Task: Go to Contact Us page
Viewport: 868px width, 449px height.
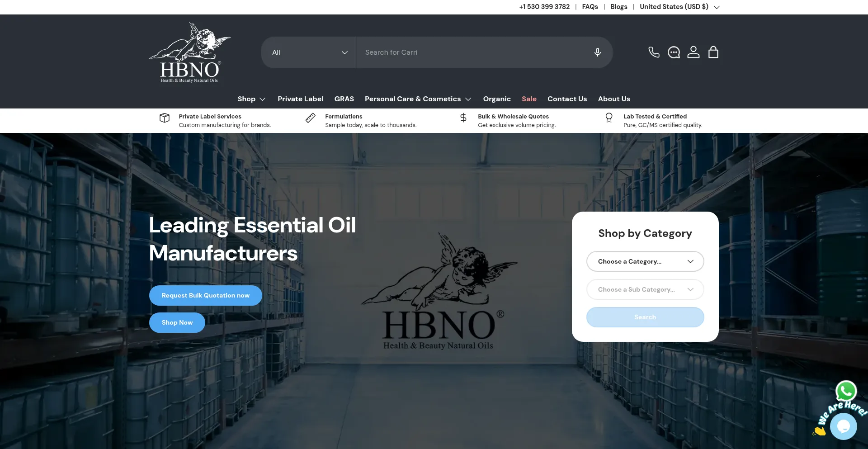Action: [567, 99]
